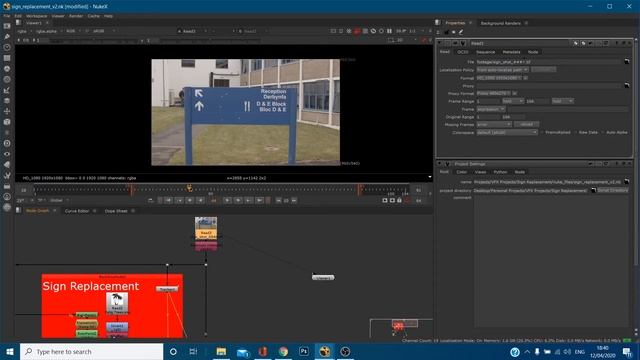Screen dimensions: 640x360
Task: Open the Localization Policy dropdown
Action: point(502,70)
